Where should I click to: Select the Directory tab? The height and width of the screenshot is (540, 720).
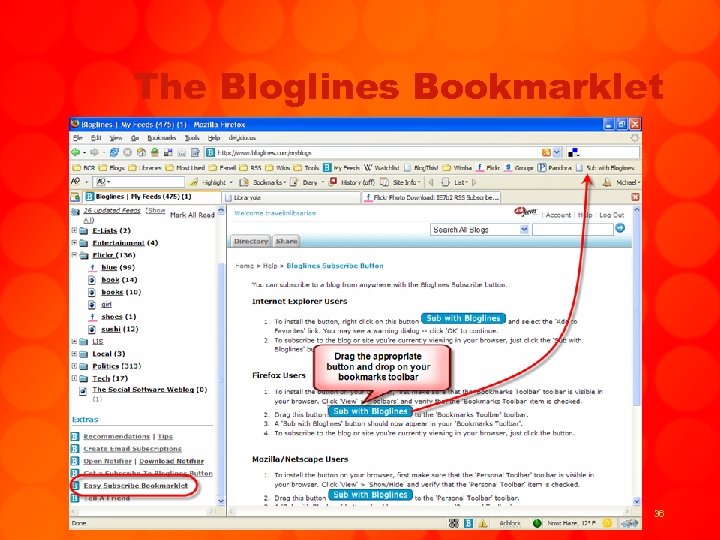(251, 241)
